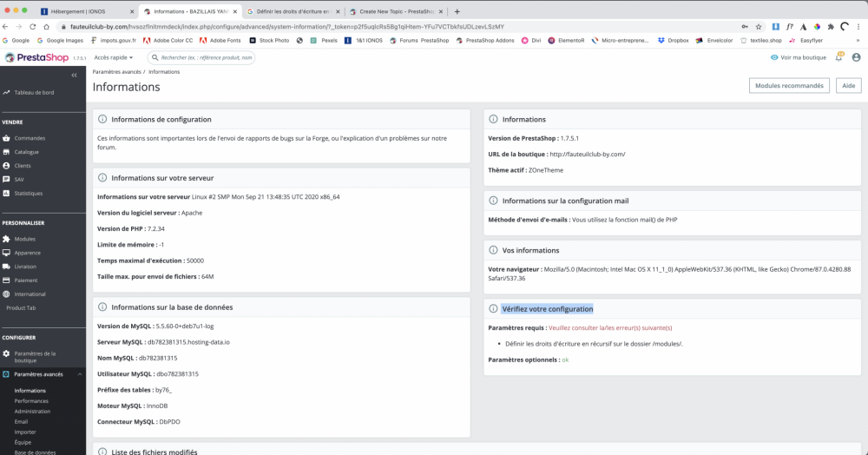Click the saved password key icon
Viewport: 868px width, 455px height.
point(745,27)
